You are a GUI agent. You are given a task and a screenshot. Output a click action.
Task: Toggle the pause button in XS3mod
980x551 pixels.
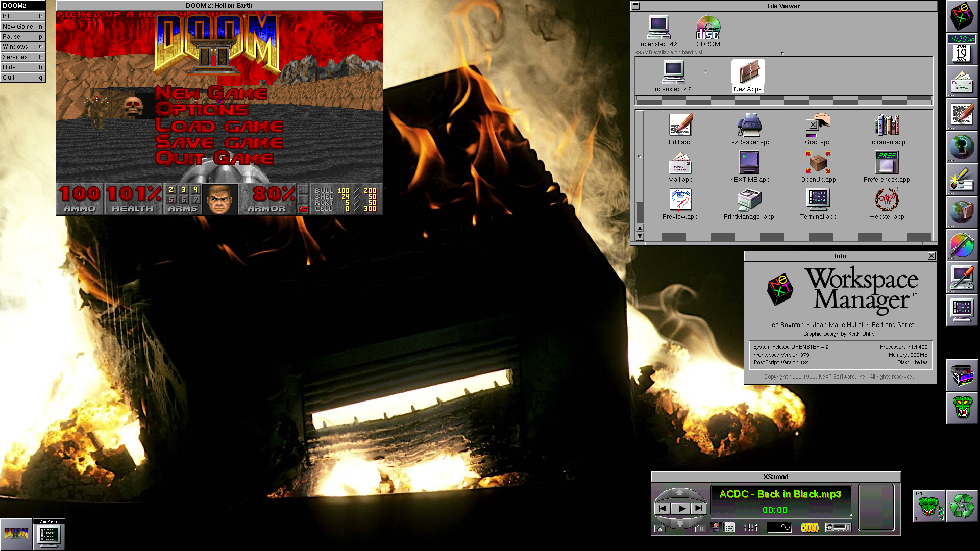tap(701, 528)
